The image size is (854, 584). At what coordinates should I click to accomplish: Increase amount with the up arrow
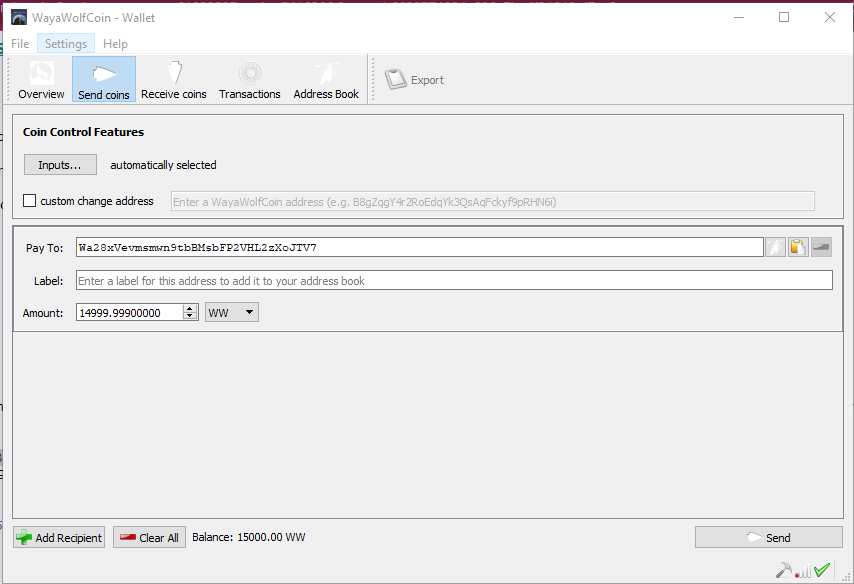[190, 308]
